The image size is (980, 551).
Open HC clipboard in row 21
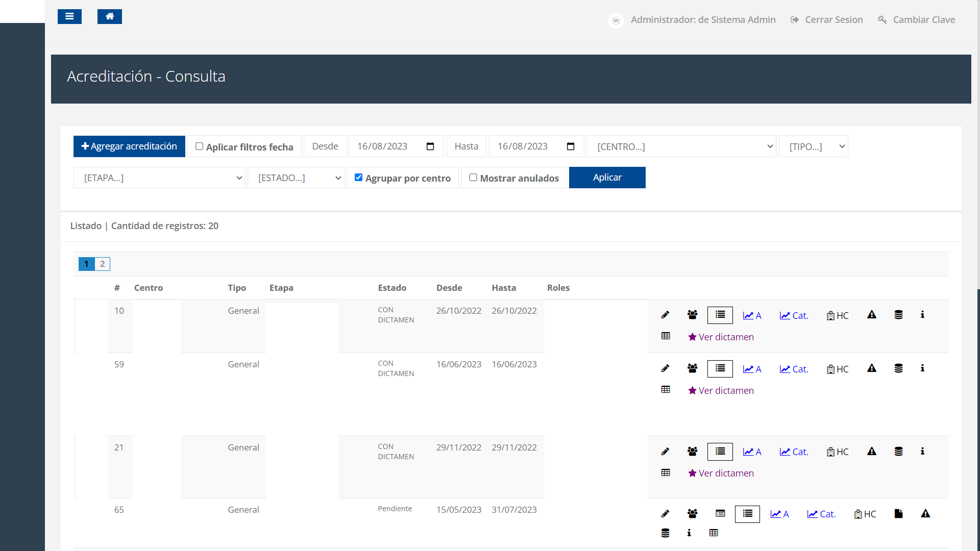point(838,452)
